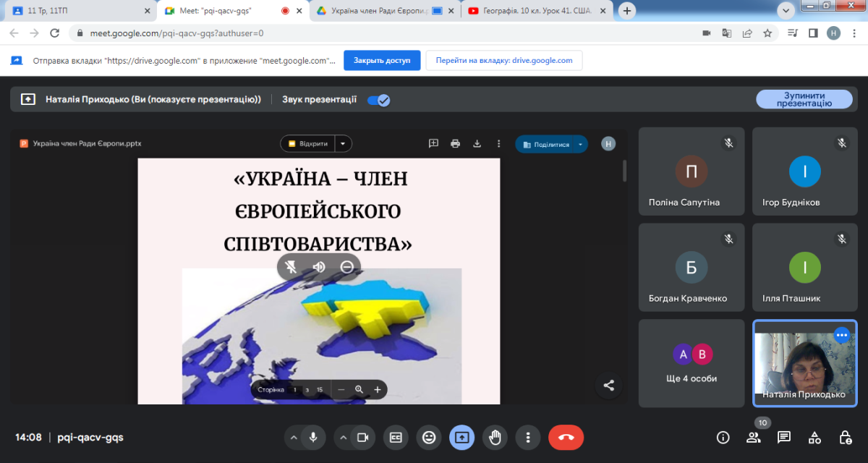
Task: Raise hand in the meeting
Action: pyautogui.click(x=495, y=437)
